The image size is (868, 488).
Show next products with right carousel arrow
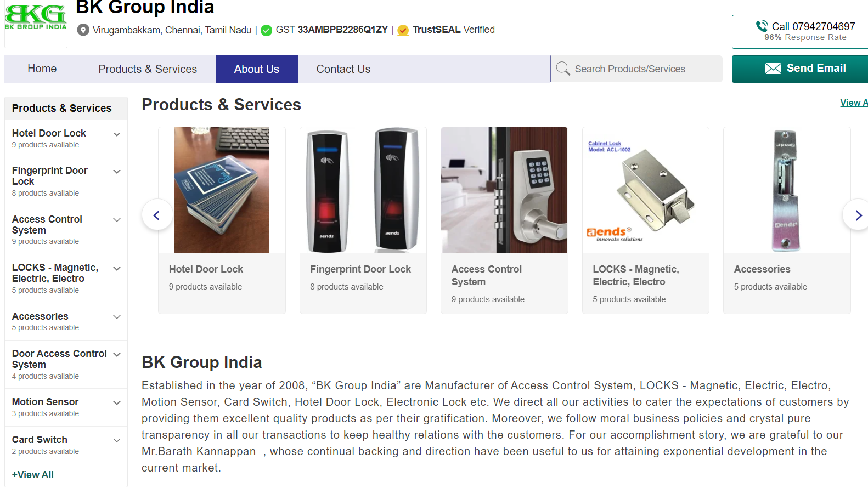[x=856, y=215]
